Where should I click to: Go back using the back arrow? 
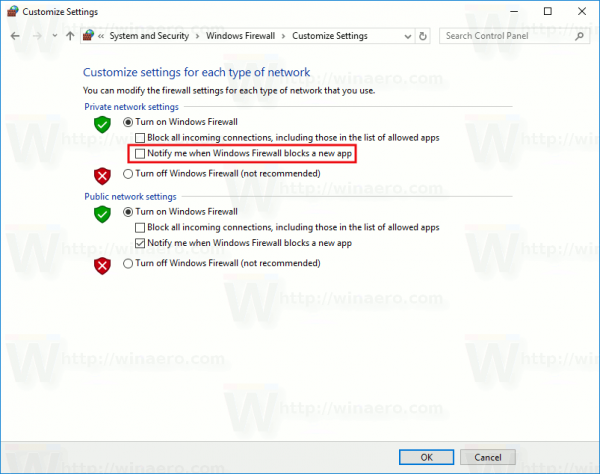click(15, 36)
